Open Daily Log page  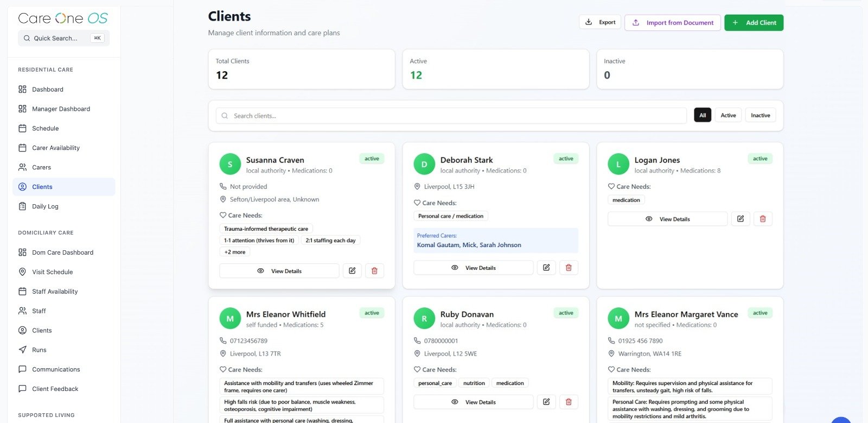63,206
